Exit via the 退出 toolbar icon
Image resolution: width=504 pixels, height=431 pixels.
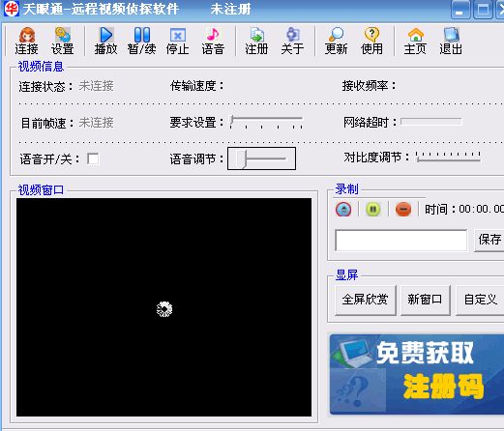(x=451, y=41)
